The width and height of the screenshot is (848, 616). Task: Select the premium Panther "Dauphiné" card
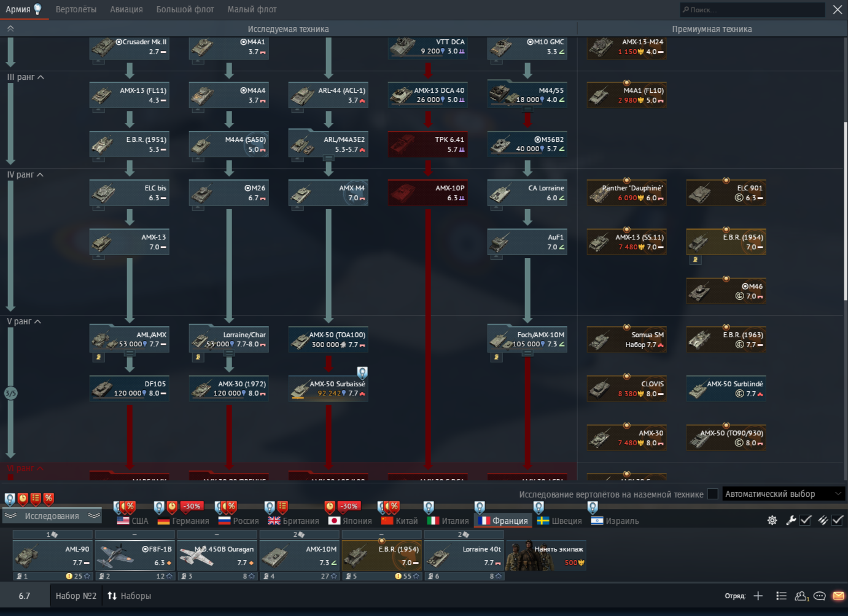pyautogui.click(x=627, y=193)
